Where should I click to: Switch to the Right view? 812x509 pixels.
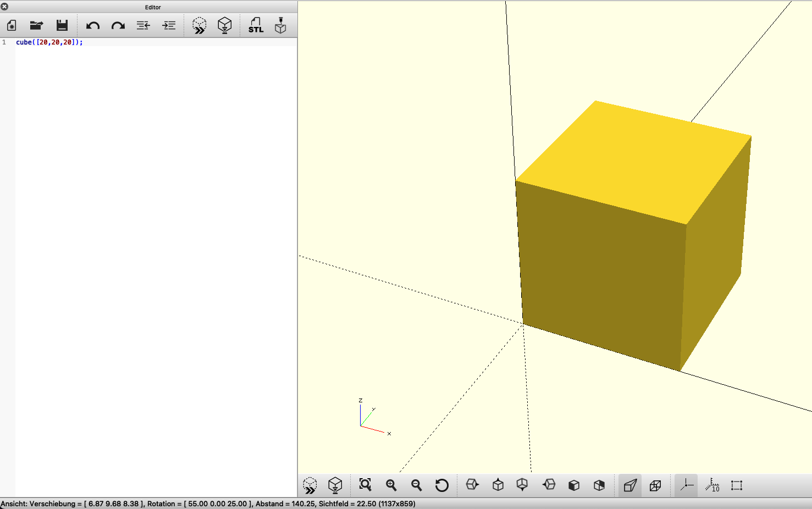pyautogui.click(x=472, y=485)
